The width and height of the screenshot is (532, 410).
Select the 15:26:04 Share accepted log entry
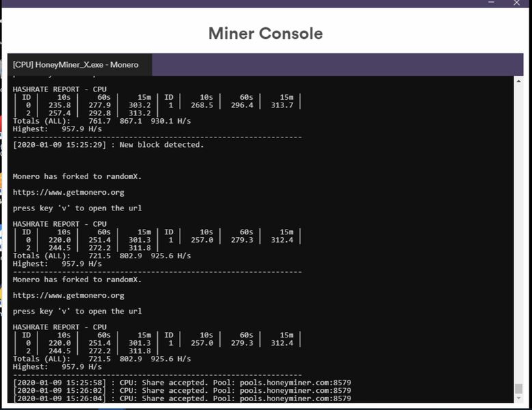[182, 398]
